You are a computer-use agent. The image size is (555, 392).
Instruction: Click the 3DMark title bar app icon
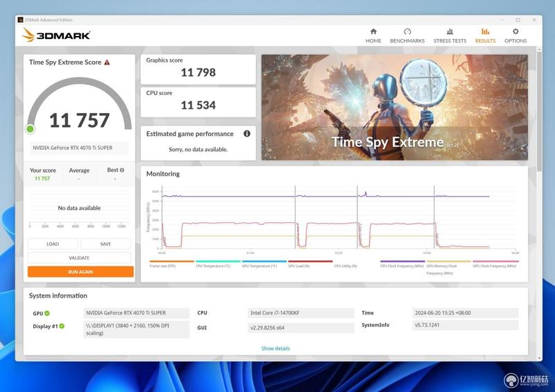pos(21,20)
